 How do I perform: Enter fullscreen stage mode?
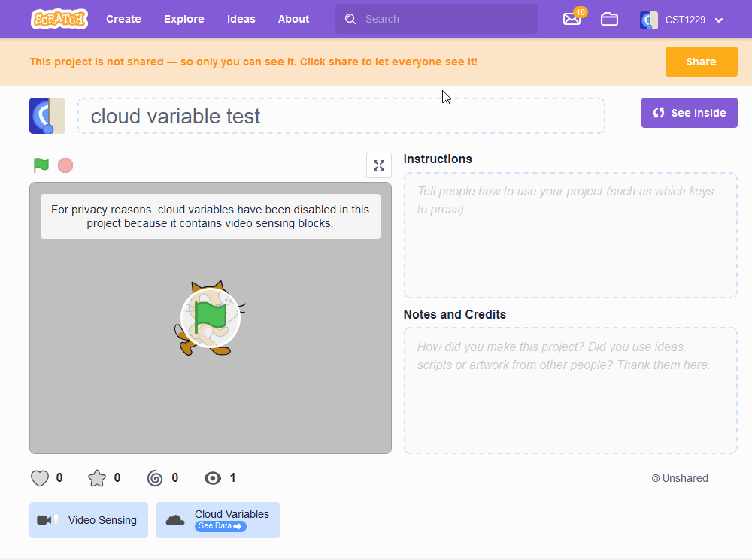pyautogui.click(x=379, y=165)
